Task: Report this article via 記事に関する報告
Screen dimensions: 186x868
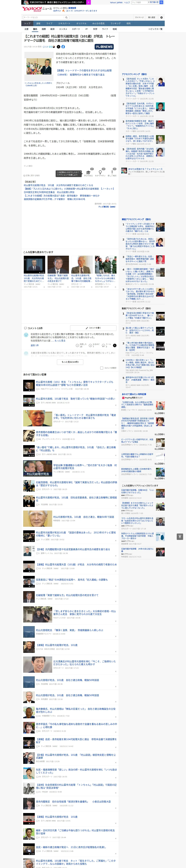Action: 32,176
